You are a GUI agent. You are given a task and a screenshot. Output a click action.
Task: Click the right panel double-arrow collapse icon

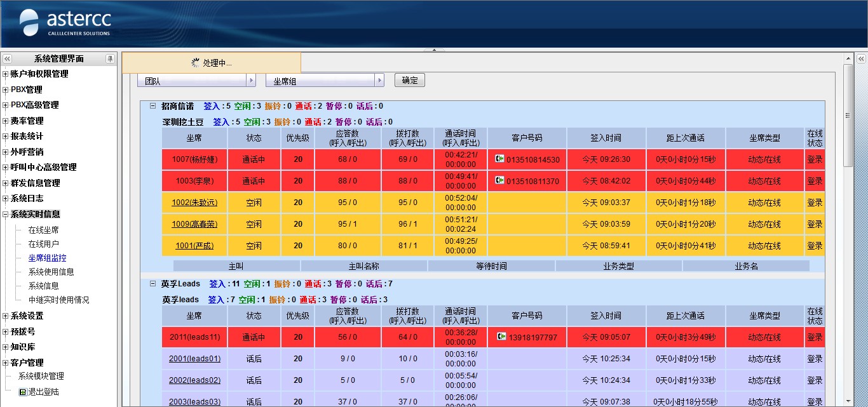coord(861,58)
